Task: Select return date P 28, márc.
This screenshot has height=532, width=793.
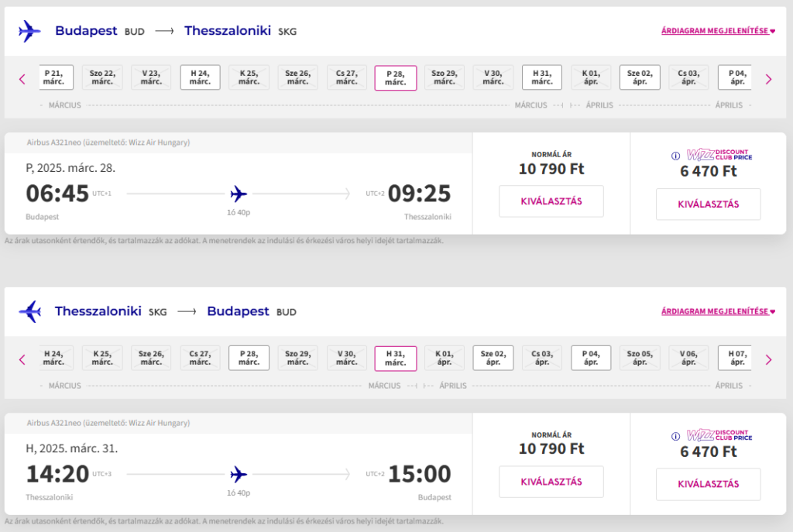Action: (x=249, y=358)
